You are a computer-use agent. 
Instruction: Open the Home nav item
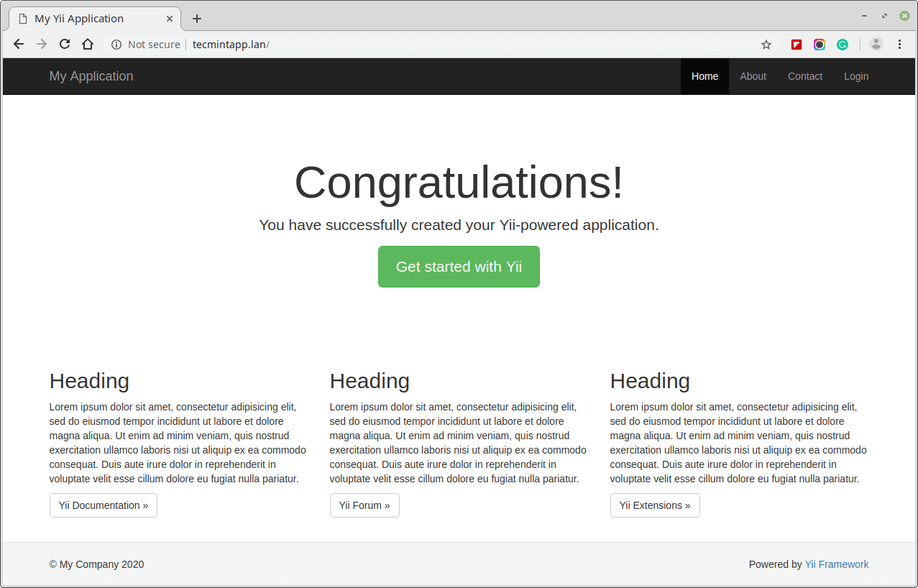coord(704,76)
